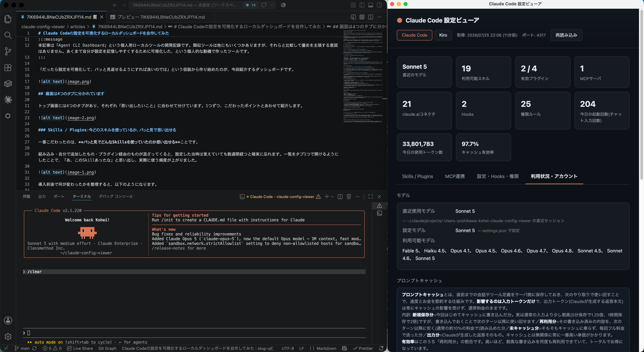Click the split terminal icon
Viewport: 644px width, 352px height.
click(340, 196)
